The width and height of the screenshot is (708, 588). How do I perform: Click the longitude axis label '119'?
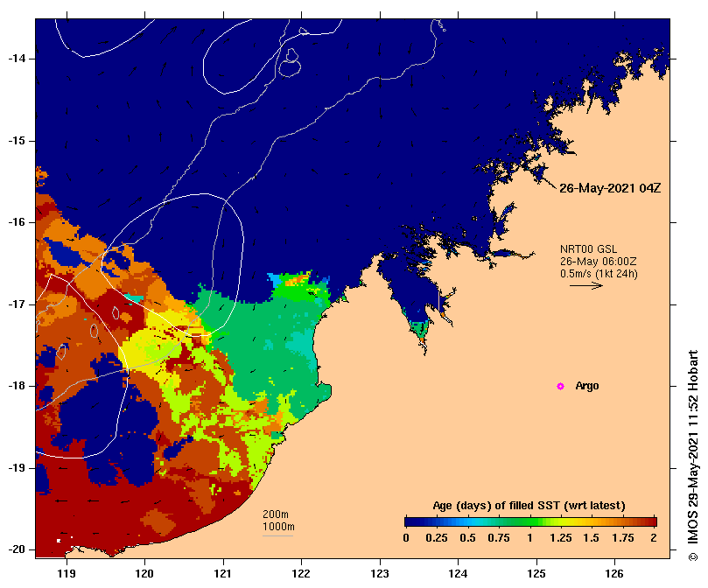click(x=67, y=574)
